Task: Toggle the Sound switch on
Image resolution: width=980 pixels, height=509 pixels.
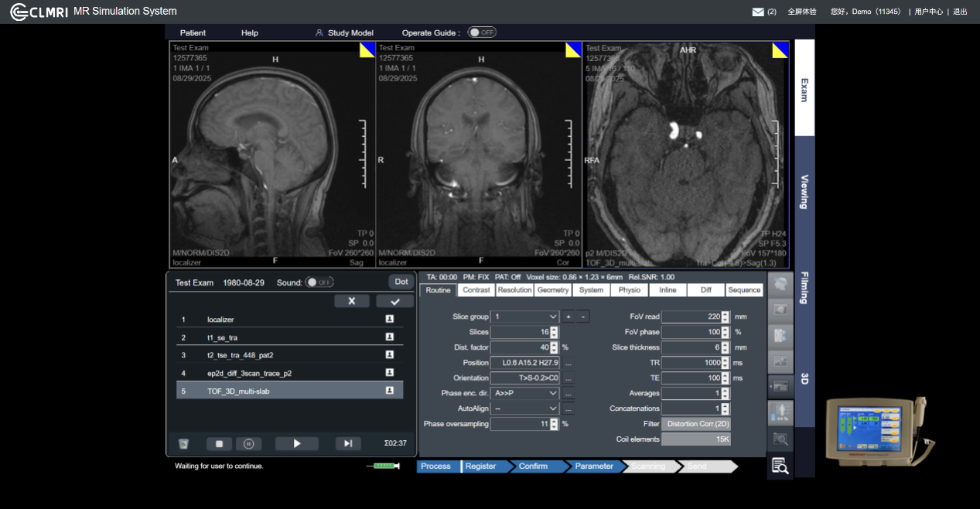Action: (319, 282)
